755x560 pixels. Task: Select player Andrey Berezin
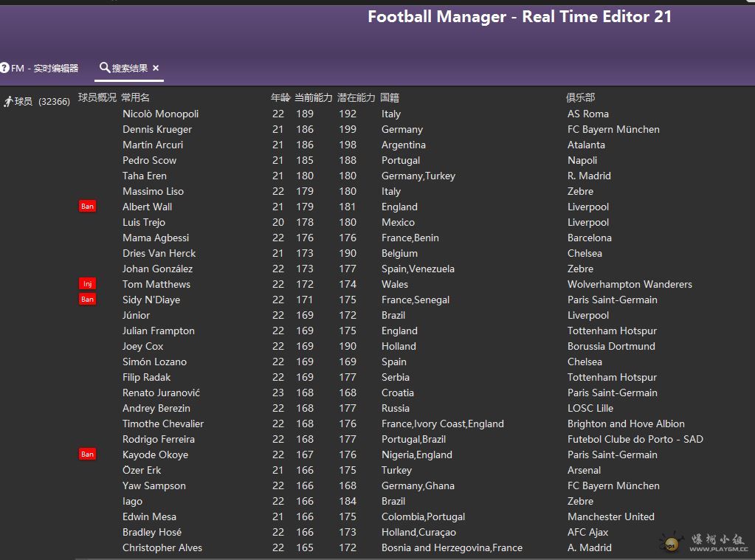coord(156,408)
